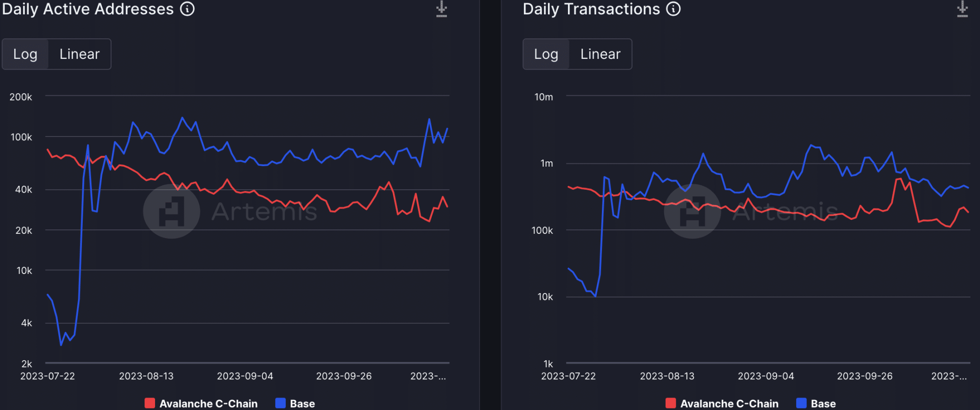Click 2023-09-04 date label on addresses chart

pyautogui.click(x=245, y=376)
